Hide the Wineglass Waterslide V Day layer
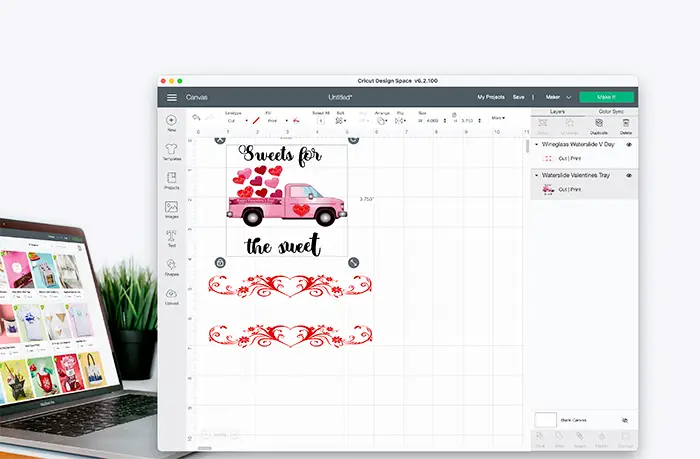The height and width of the screenshot is (459, 700). [x=629, y=145]
